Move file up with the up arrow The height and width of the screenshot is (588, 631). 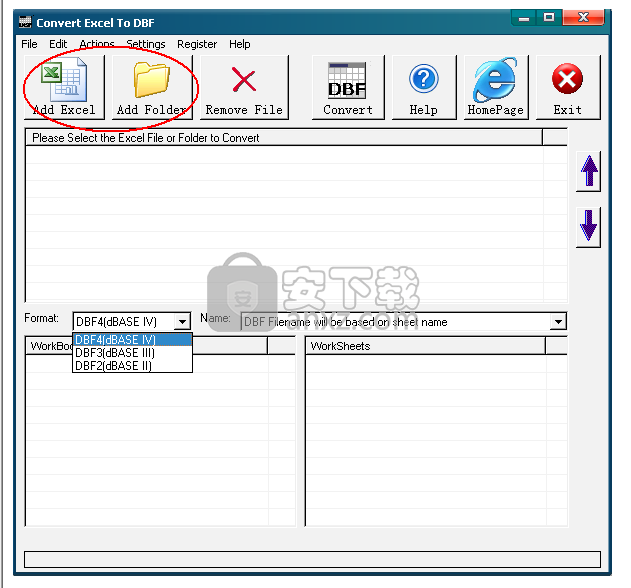(588, 171)
